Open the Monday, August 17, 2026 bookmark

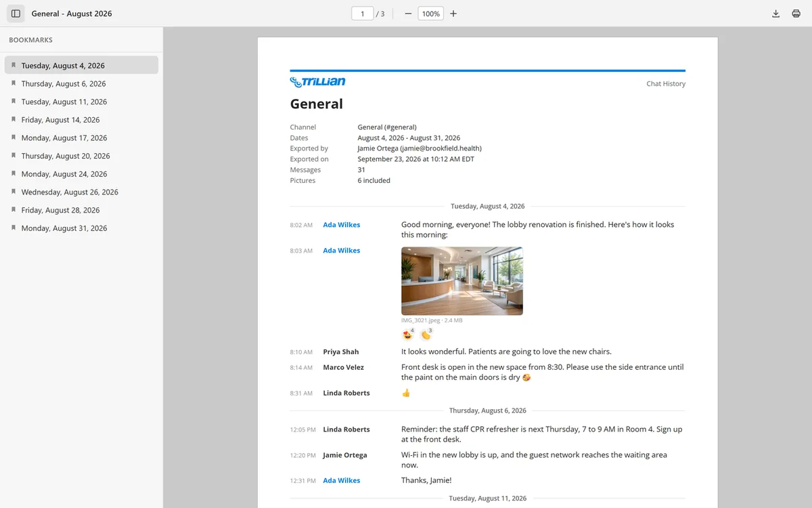[81, 137]
